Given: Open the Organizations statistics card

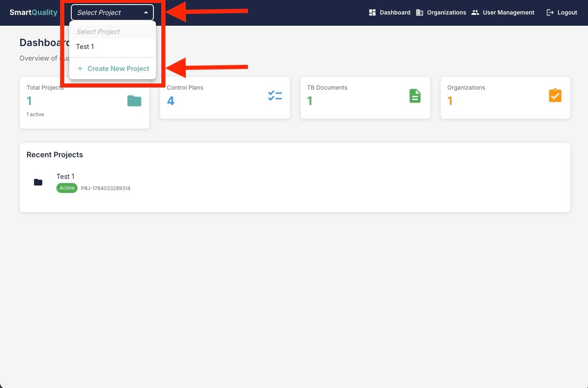Looking at the screenshot, I should 505,98.
